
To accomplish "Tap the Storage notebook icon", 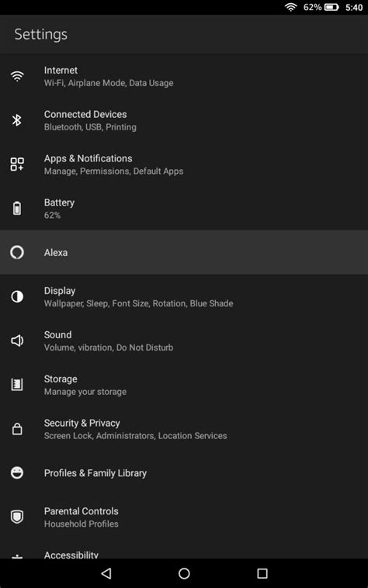I will coord(17,385).
